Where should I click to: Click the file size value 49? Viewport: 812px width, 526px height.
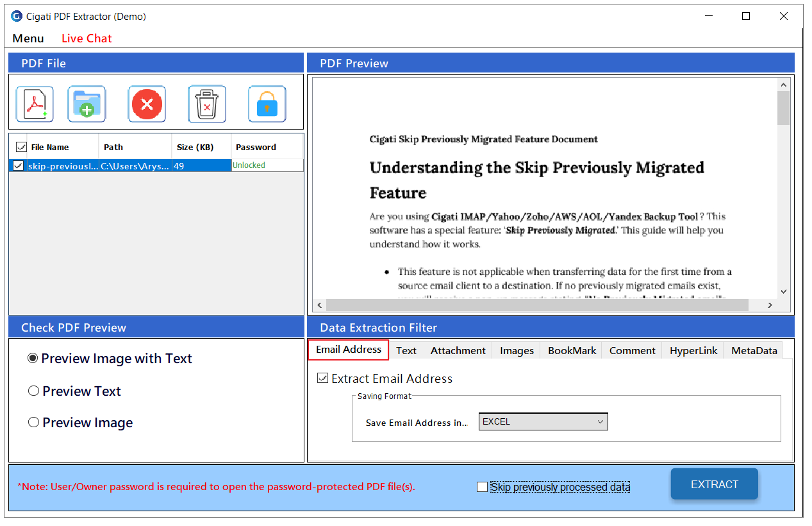pyautogui.click(x=201, y=165)
